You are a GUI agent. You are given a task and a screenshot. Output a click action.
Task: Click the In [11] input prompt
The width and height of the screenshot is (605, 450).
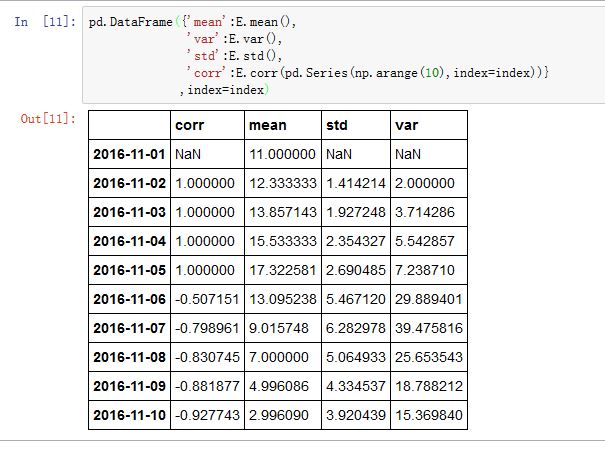coord(46,21)
